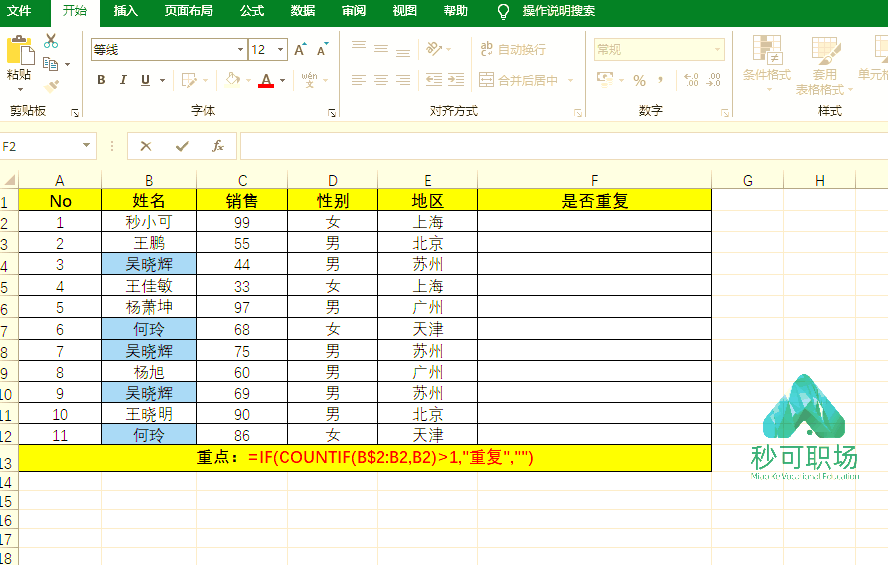The width and height of the screenshot is (888, 565).
Task: Align text to bottom
Action: point(403,53)
